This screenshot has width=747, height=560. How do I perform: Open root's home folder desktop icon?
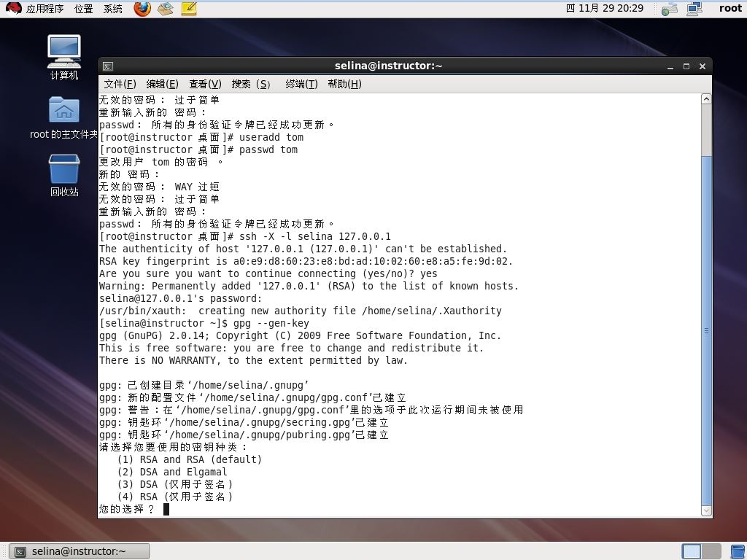click(x=64, y=118)
